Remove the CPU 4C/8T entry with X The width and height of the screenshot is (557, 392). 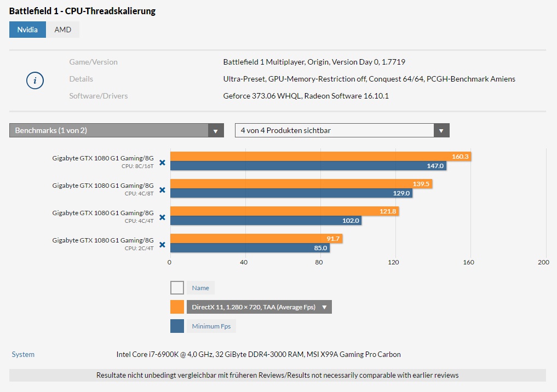(162, 190)
